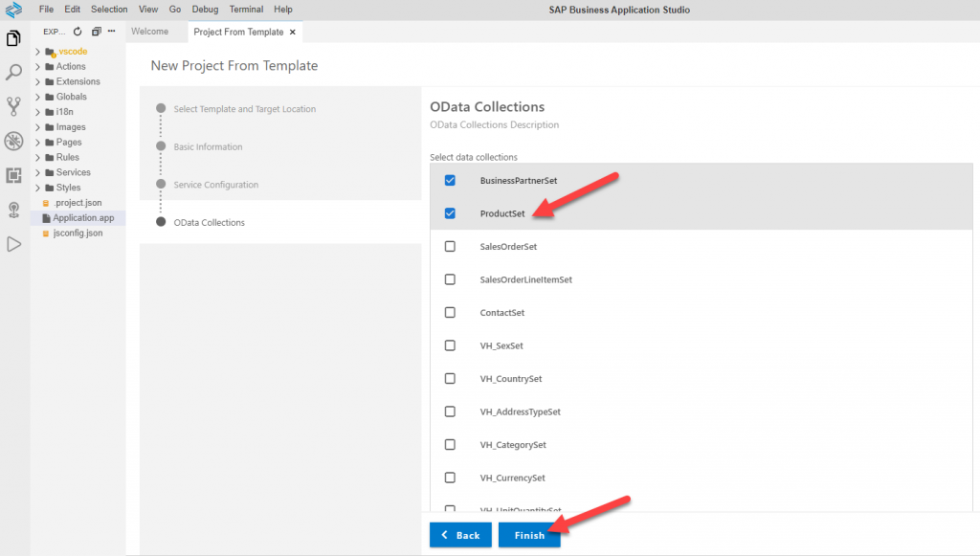The height and width of the screenshot is (556, 980).
Task: Check the SalesOrderLineItemSet checkbox
Action: point(450,279)
